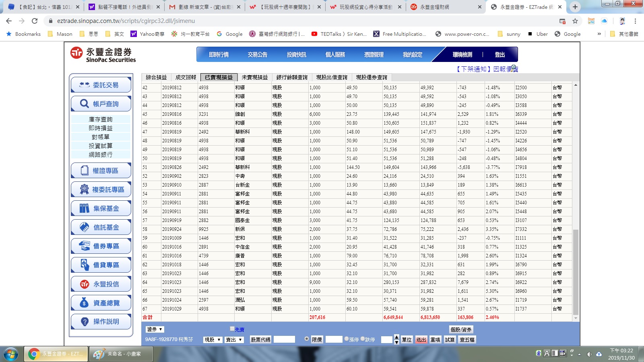The width and height of the screenshot is (644, 362).
Task: Open the 證券 product type dropdown
Action: click(x=155, y=329)
